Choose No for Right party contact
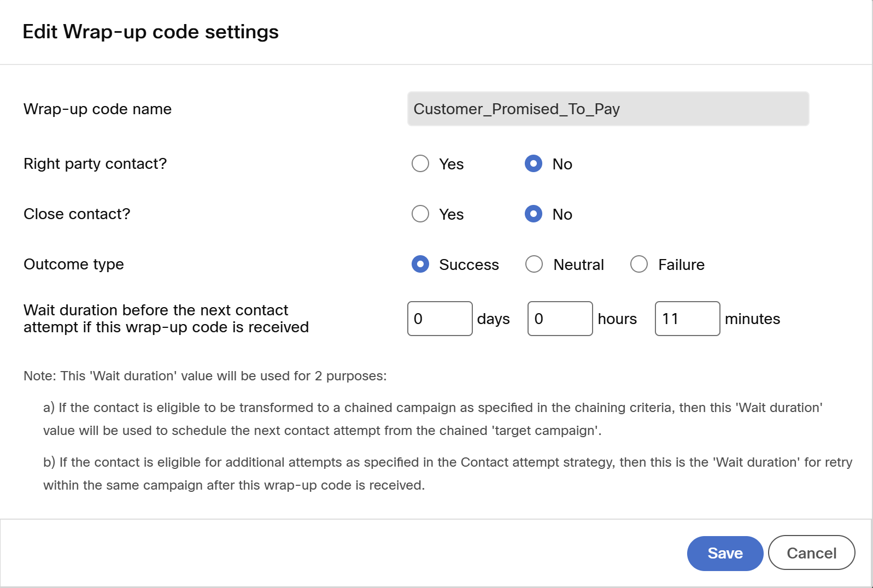This screenshot has width=873, height=588. (x=534, y=163)
